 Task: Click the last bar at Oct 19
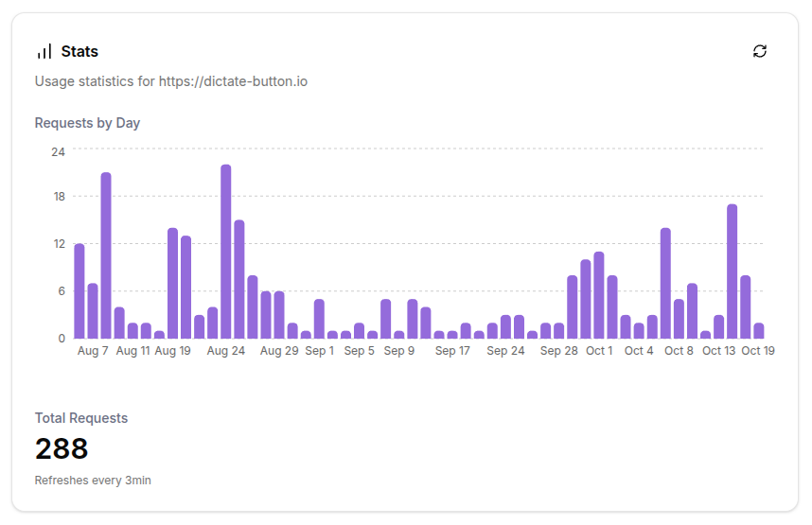759,330
